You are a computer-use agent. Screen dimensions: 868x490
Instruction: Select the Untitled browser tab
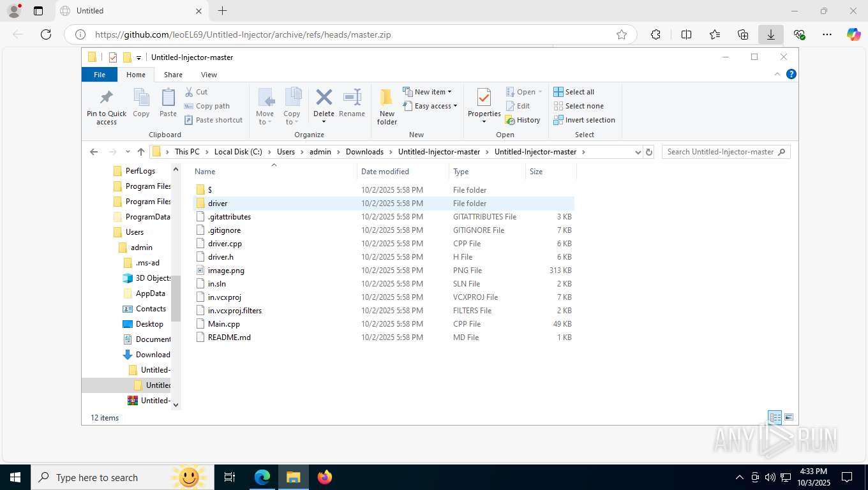131,11
